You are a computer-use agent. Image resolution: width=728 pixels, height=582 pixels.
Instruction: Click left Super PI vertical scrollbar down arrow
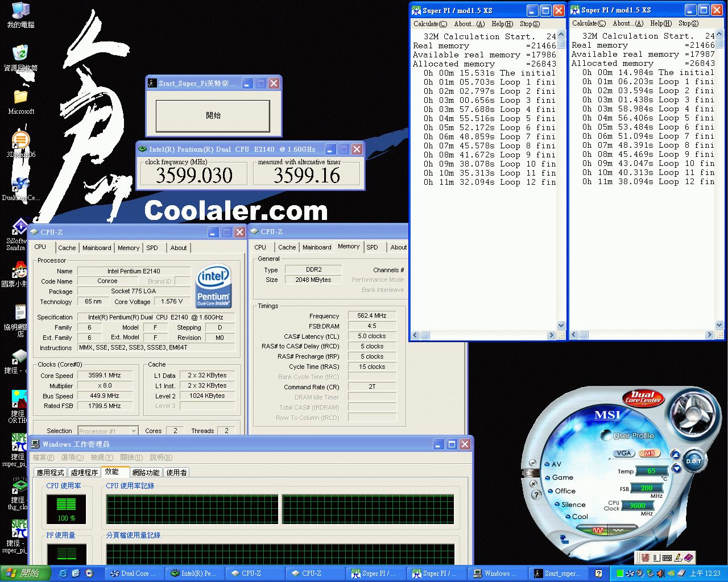click(561, 325)
